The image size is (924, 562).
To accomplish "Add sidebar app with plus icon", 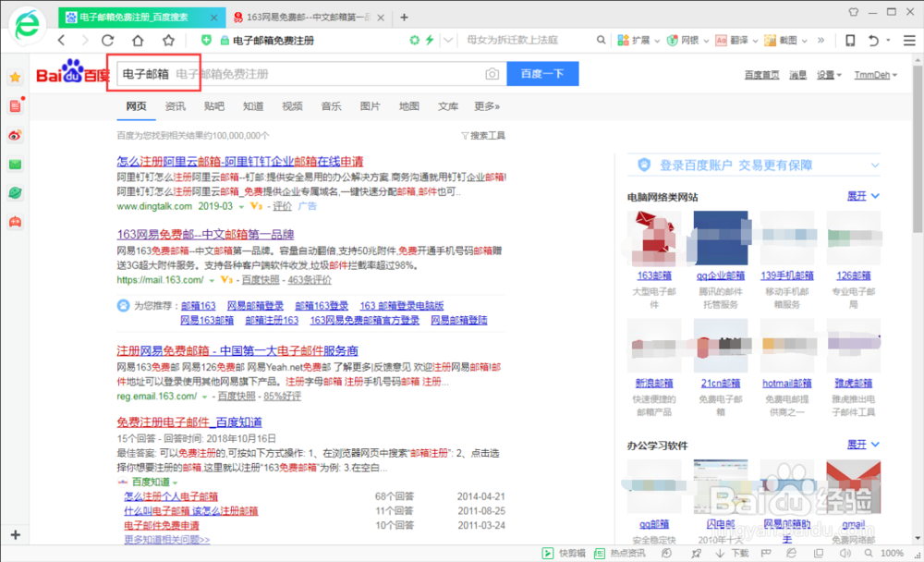I will (16, 535).
